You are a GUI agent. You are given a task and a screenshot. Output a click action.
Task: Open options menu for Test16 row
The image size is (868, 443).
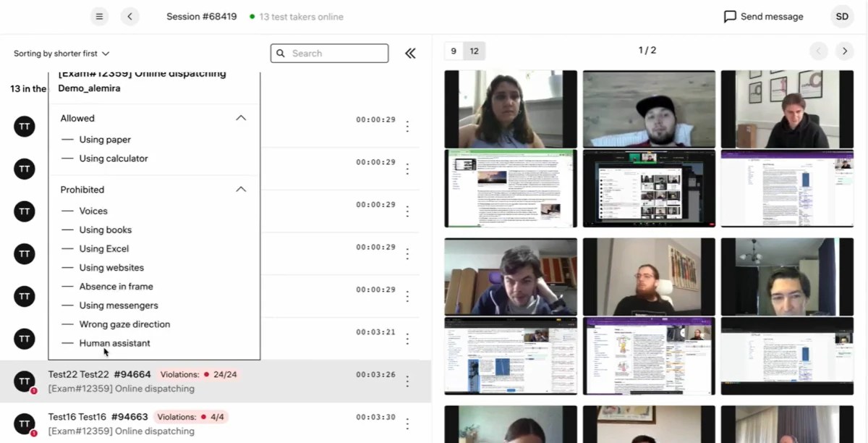407,423
